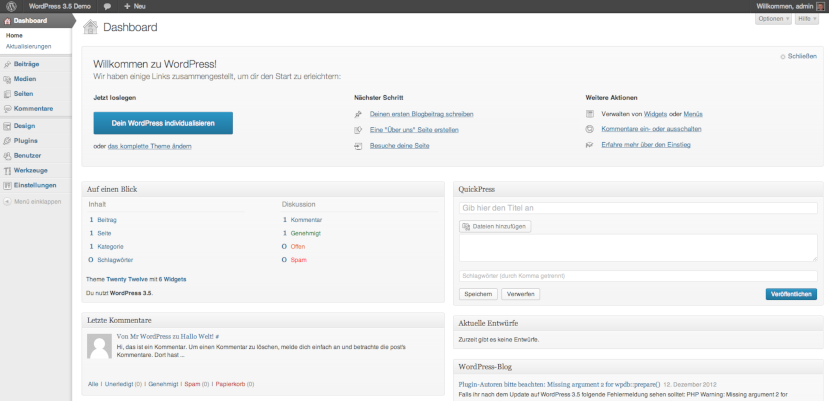Open the Werkzeuge menu in the sidebar
The image size is (829, 401).
click(x=35, y=170)
